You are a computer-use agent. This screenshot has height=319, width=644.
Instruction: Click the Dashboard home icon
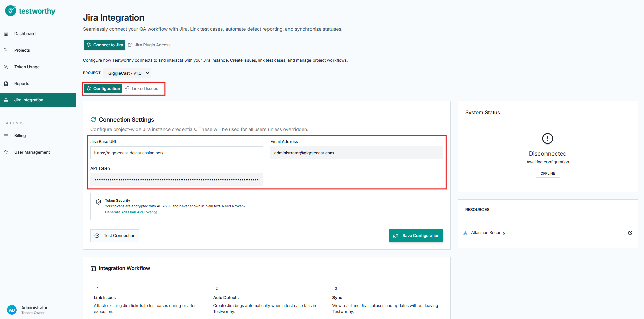(x=6, y=34)
